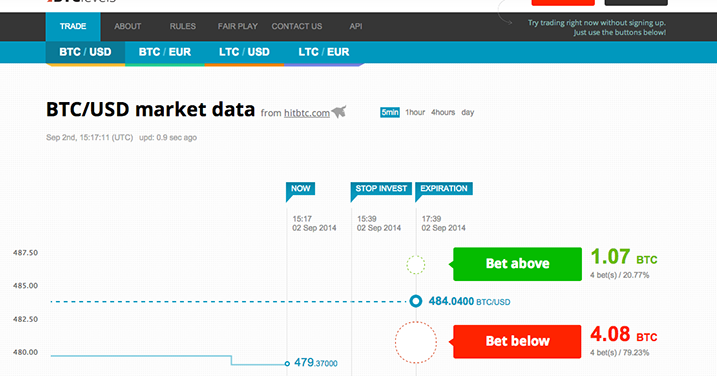Click the 'Try trading right now' hint text
Screen dimensions: 717x376
point(597,27)
